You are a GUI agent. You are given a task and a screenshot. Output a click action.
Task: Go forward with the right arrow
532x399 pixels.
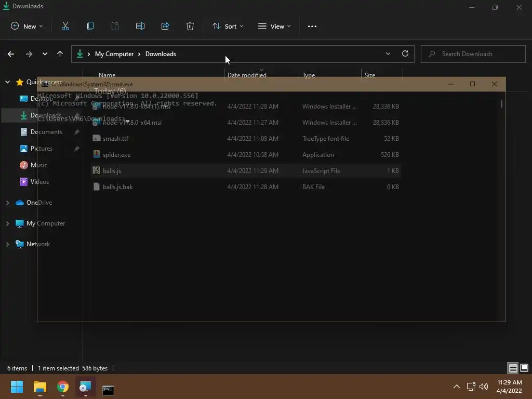pyautogui.click(x=29, y=54)
